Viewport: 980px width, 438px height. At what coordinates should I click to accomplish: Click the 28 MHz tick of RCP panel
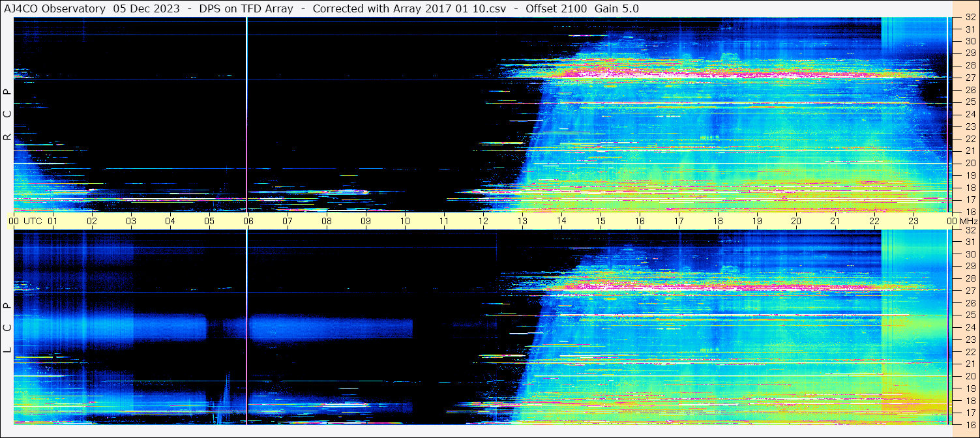970,66
